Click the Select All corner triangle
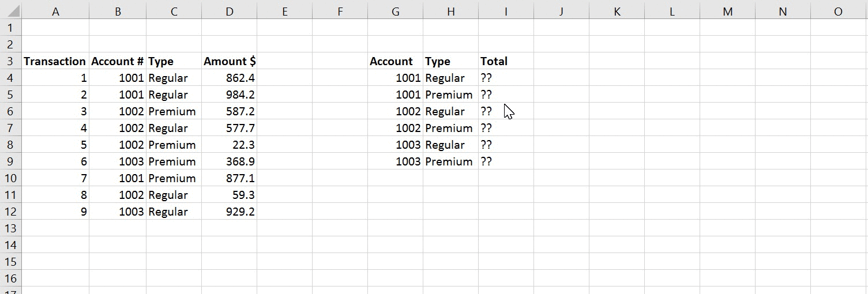This screenshot has height=294, width=868. 11,12
